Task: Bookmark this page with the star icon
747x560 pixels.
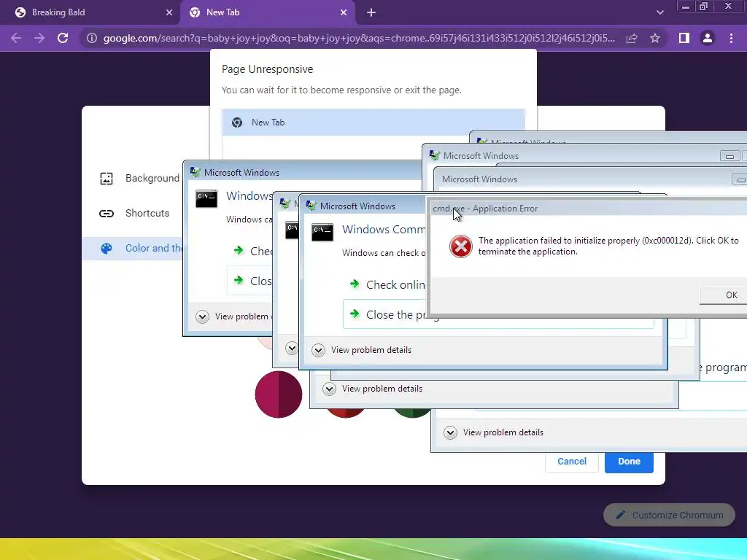Action: point(655,38)
